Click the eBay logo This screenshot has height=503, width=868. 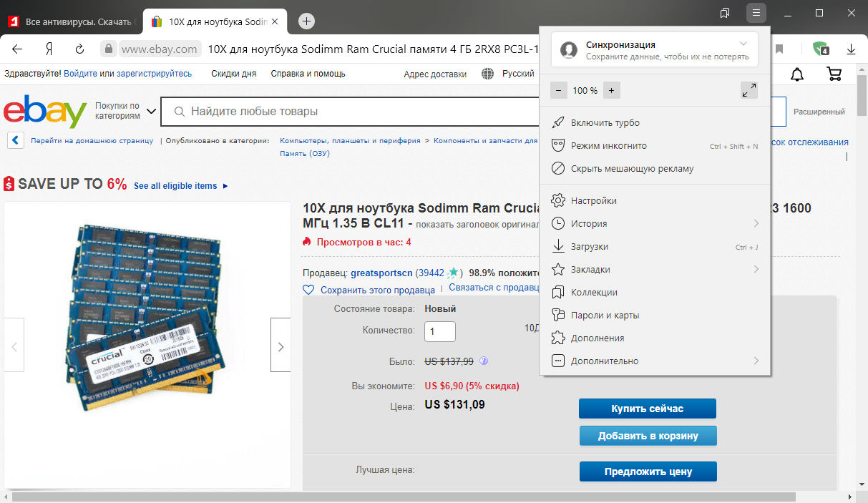pyautogui.click(x=45, y=112)
